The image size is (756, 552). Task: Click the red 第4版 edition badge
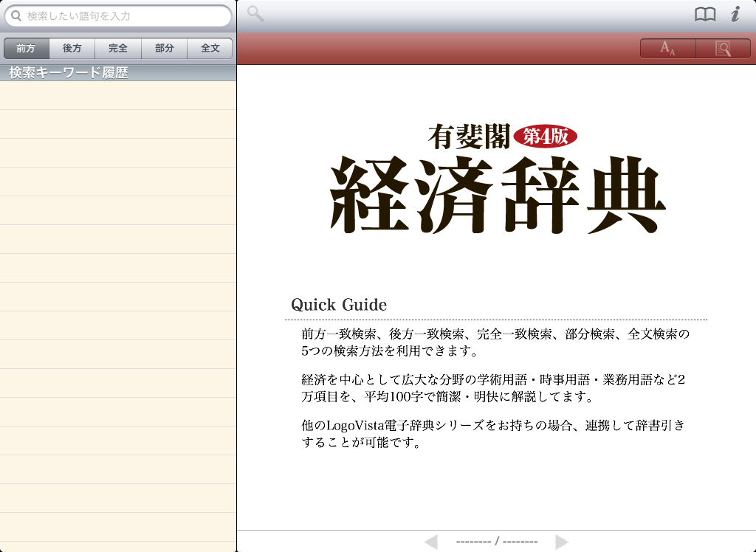tap(545, 136)
